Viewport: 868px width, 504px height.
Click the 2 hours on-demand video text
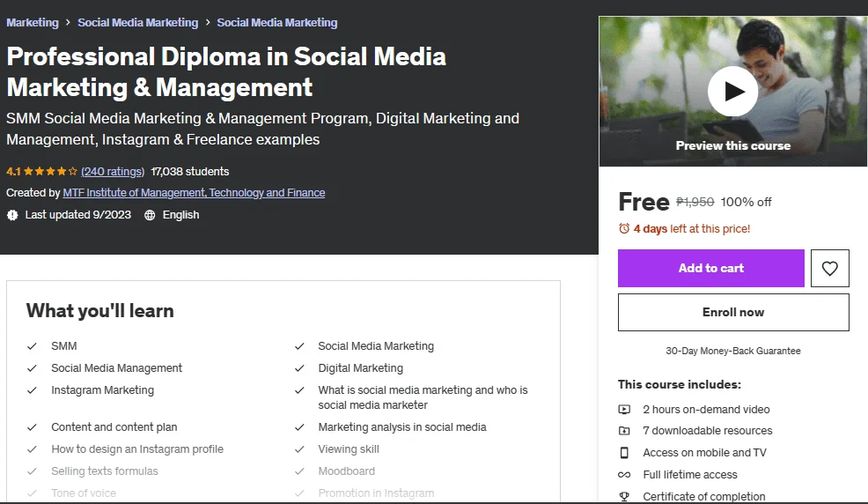point(706,410)
